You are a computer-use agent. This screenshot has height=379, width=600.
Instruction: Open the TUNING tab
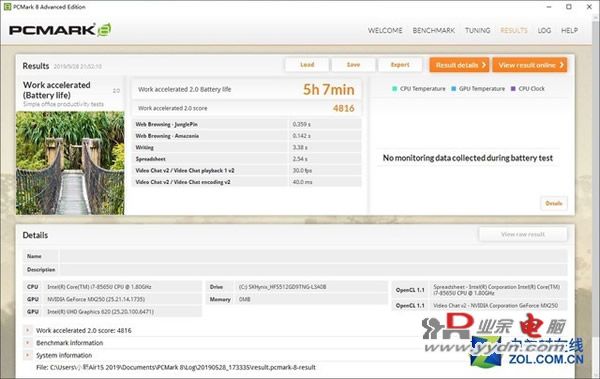click(x=478, y=31)
